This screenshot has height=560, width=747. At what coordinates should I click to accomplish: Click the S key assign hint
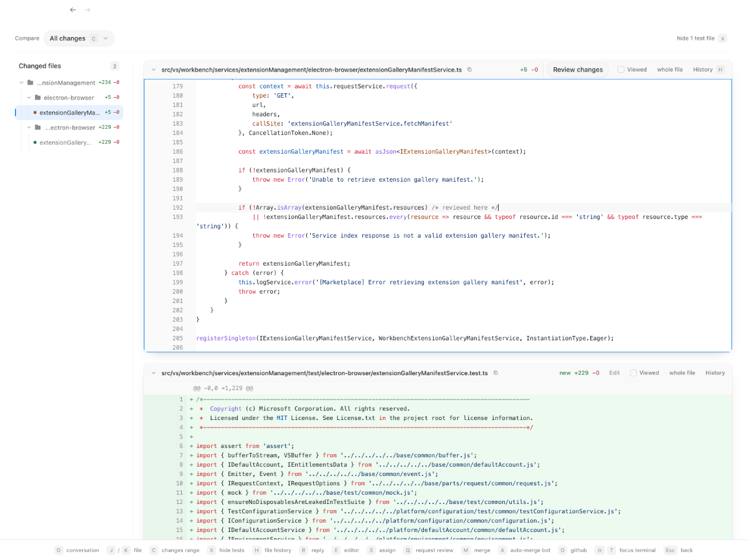371,550
